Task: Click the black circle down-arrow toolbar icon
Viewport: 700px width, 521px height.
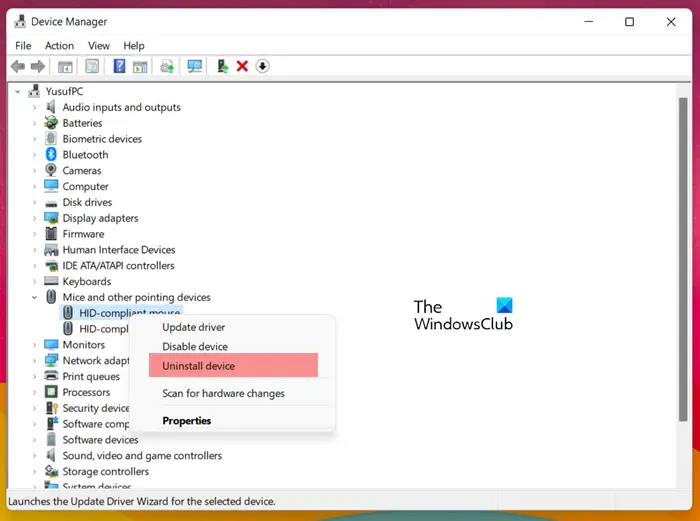Action: [x=262, y=67]
